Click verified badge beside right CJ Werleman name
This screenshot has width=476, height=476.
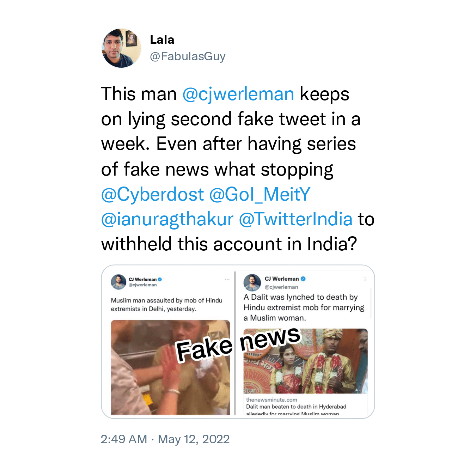pyautogui.click(x=303, y=279)
